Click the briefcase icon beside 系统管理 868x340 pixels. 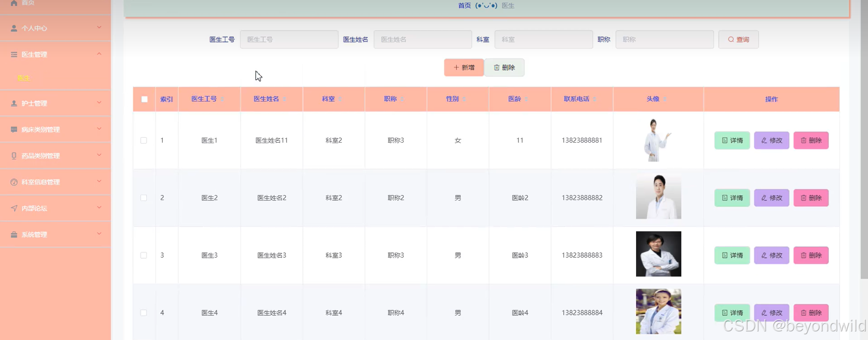[x=14, y=234]
